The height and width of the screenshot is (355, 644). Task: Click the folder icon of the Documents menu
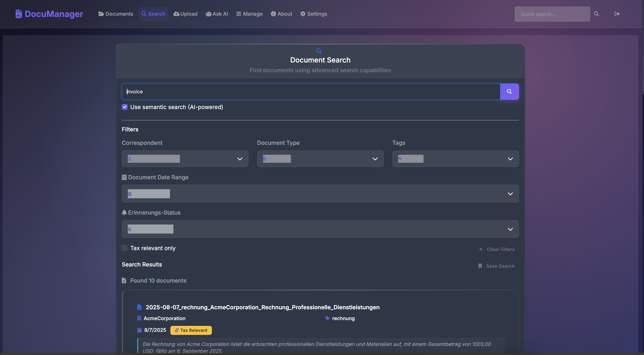click(101, 14)
